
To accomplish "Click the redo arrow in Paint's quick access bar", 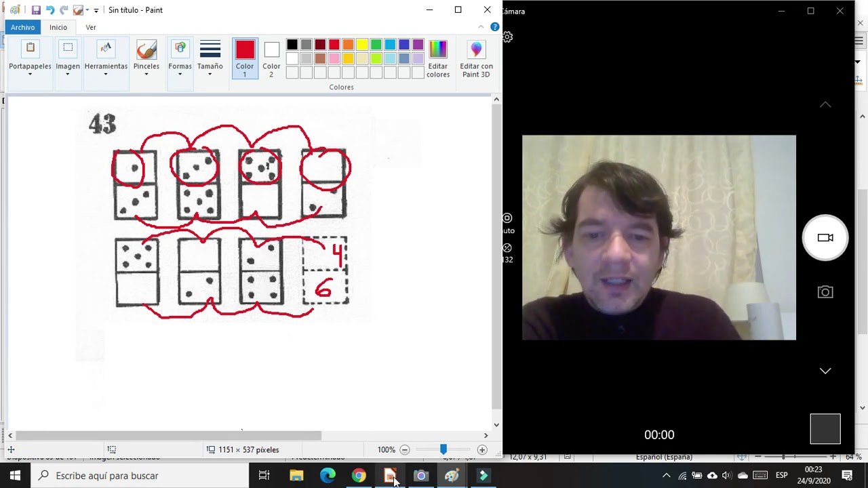I will tap(64, 10).
